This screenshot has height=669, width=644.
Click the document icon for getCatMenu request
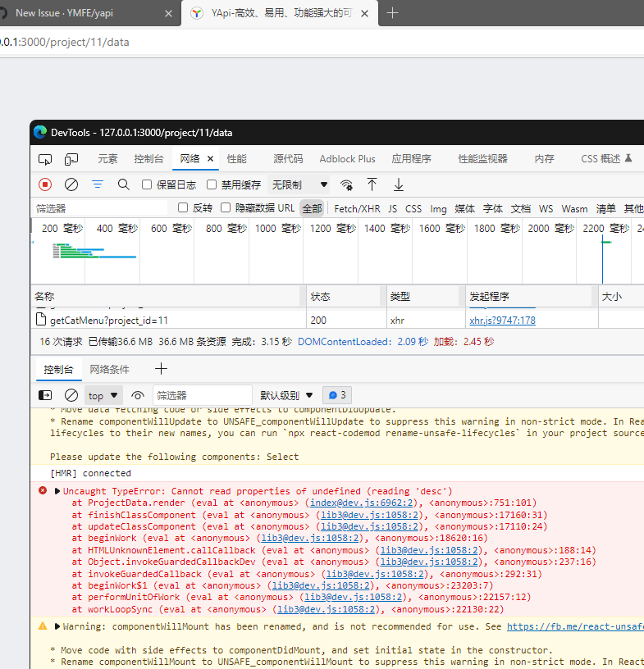tap(41, 319)
